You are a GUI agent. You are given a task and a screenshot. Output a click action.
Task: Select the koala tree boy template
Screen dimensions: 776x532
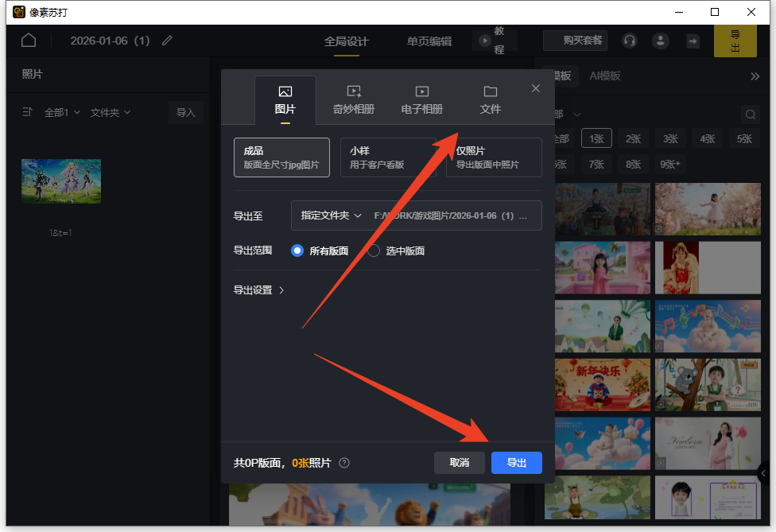(x=708, y=385)
